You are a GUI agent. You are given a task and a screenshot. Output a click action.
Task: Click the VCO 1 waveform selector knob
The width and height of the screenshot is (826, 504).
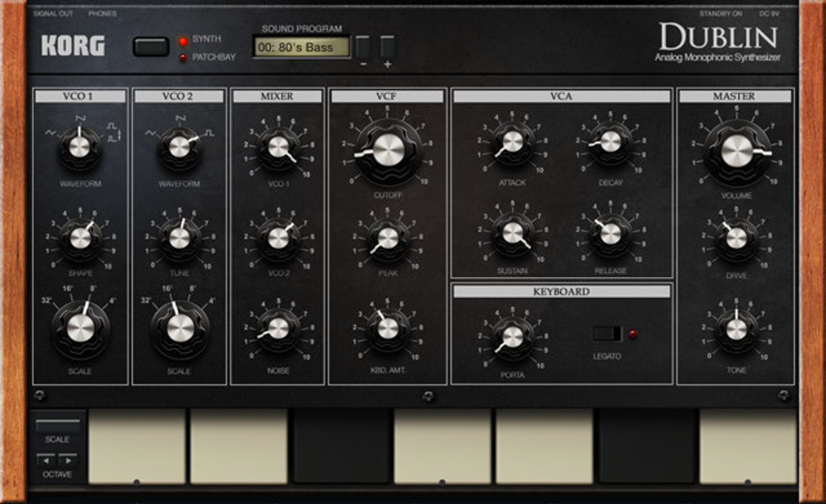pyautogui.click(x=79, y=147)
